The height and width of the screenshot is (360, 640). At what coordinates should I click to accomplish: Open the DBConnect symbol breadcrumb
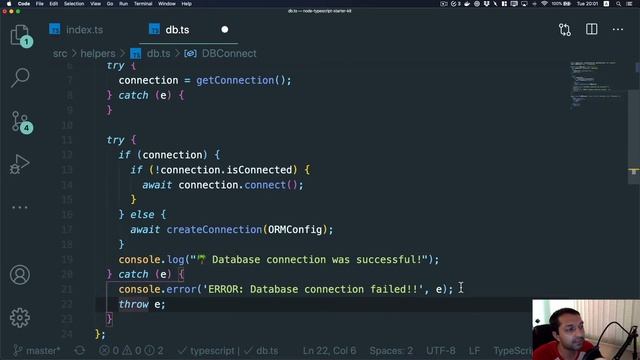pos(229,53)
